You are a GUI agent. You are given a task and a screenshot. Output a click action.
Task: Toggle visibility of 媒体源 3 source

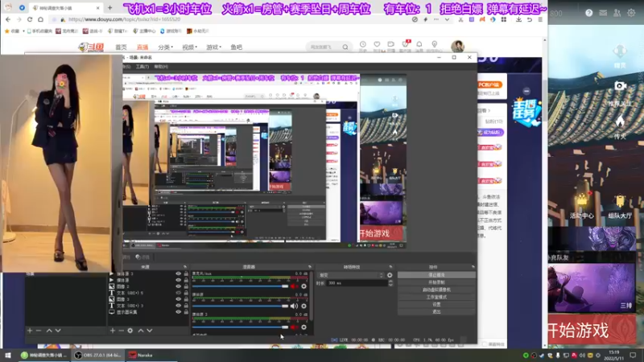tap(178, 274)
